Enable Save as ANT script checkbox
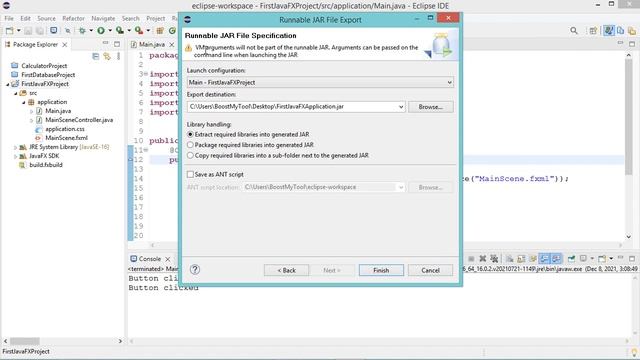Viewport: 640px width, 360px height. [190, 174]
